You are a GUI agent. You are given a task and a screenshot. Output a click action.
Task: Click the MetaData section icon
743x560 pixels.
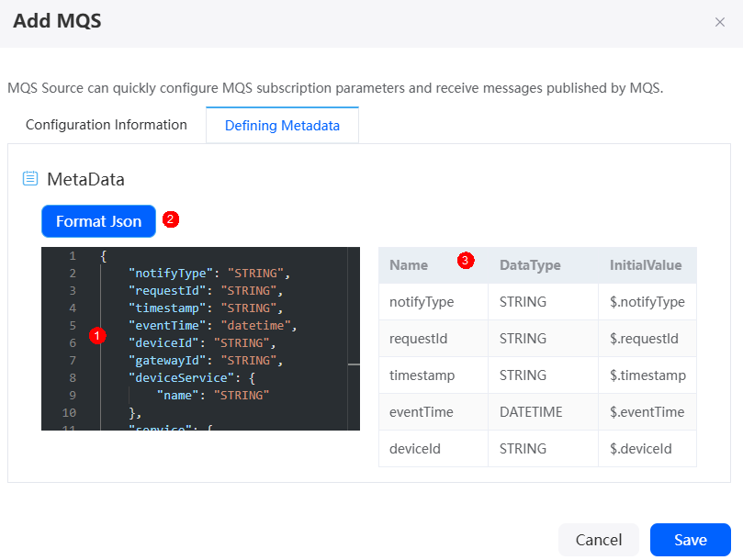pyautogui.click(x=30, y=179)
